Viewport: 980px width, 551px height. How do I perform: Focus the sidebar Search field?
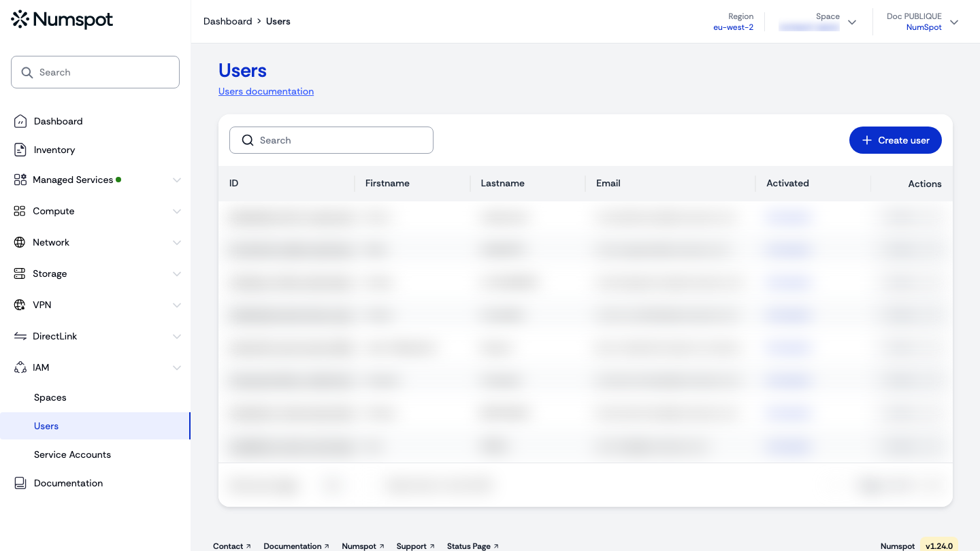pyautogui.click(x=95, y=72)
